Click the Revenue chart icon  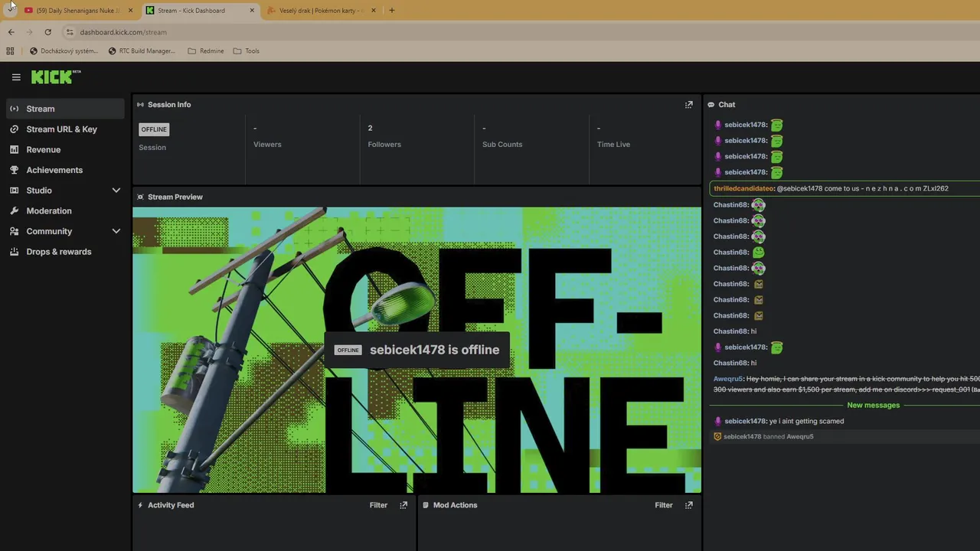pos(14,149)
